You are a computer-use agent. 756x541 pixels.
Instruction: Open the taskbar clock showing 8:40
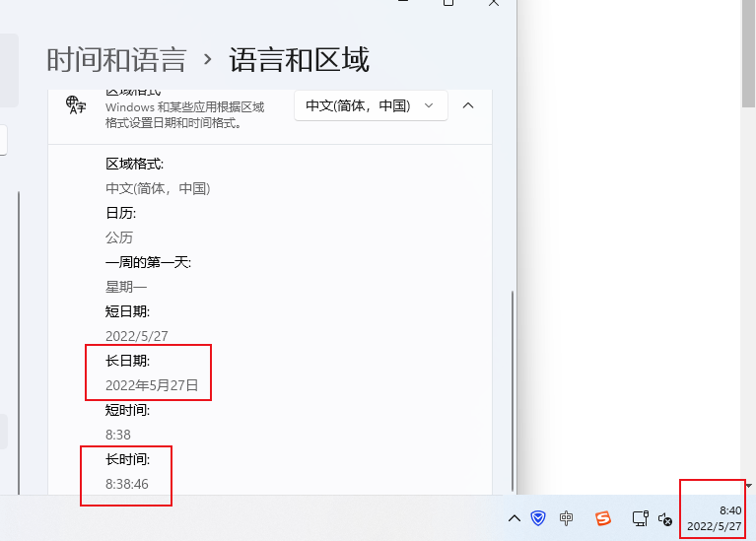(x=714, y=518)
